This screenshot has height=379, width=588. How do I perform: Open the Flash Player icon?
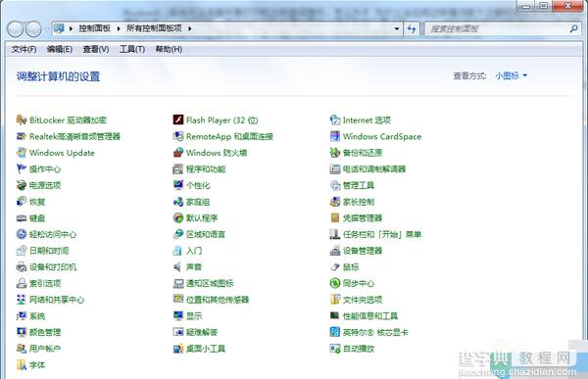tap(178, 119)
